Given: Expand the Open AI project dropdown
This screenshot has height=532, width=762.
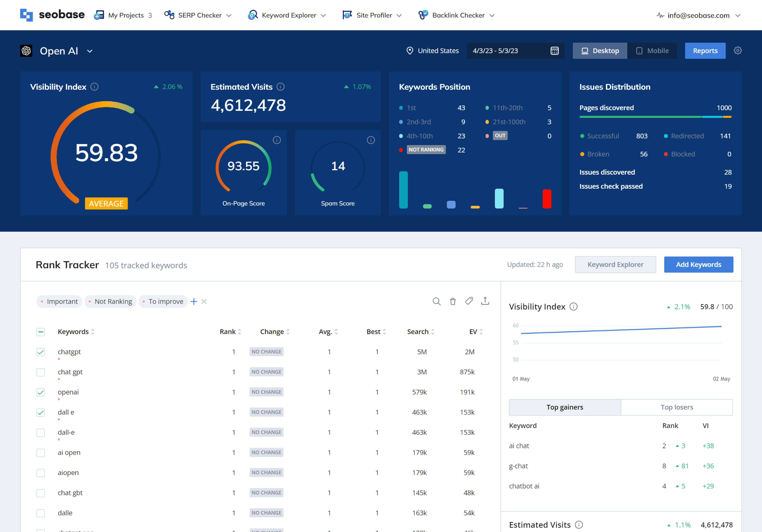Looking at the screenshot, I should coord(90,51).
